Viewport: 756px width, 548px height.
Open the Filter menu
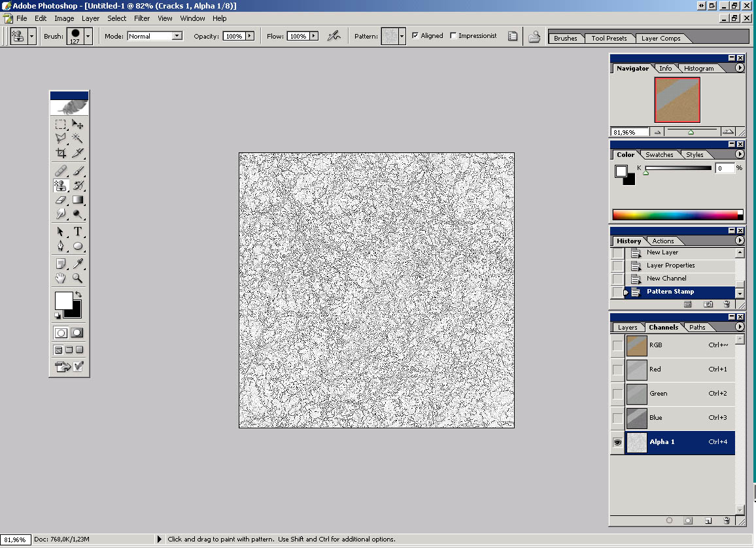(142, 18)
